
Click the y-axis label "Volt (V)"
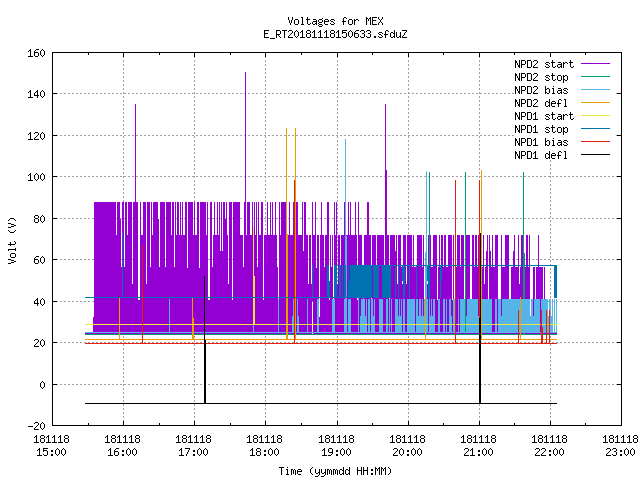pyautogui.click(x=12, y=240)
